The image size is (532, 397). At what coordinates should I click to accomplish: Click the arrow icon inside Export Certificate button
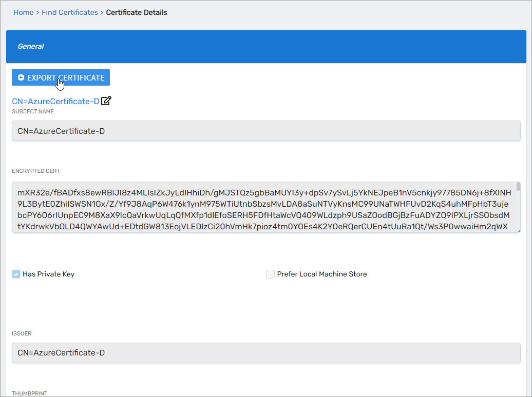click(x=21, y=78)
